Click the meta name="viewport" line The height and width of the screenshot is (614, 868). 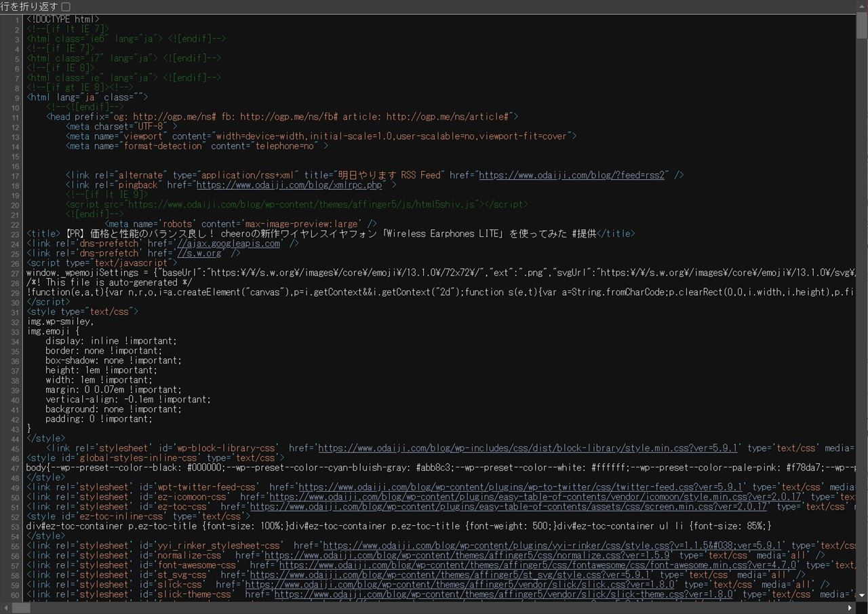point(321,136)
